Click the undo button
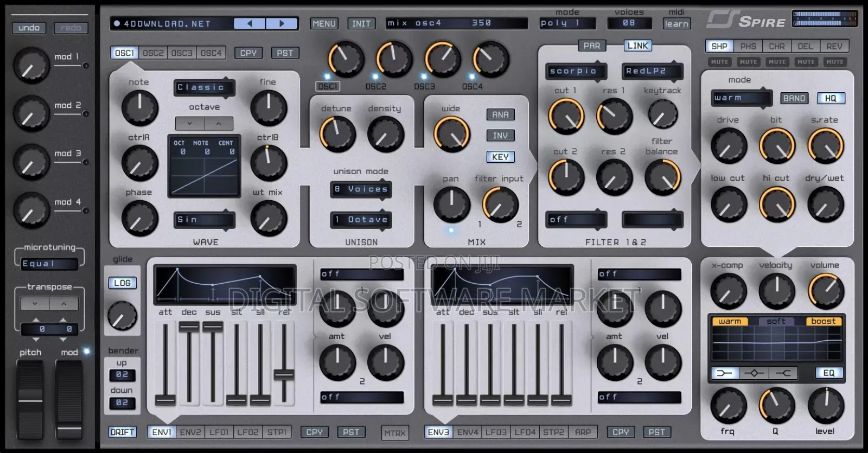Image resolution: width=868 pixels, height=453 pixels. pos(29,28)
